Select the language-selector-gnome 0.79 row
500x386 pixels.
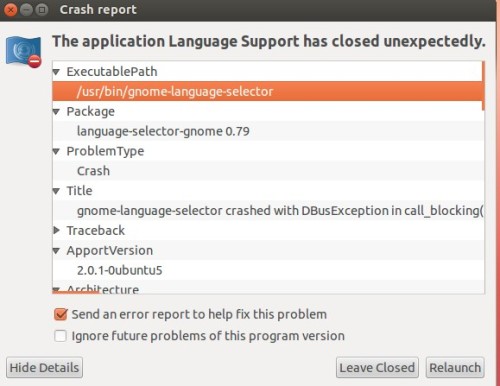(267, 131)
